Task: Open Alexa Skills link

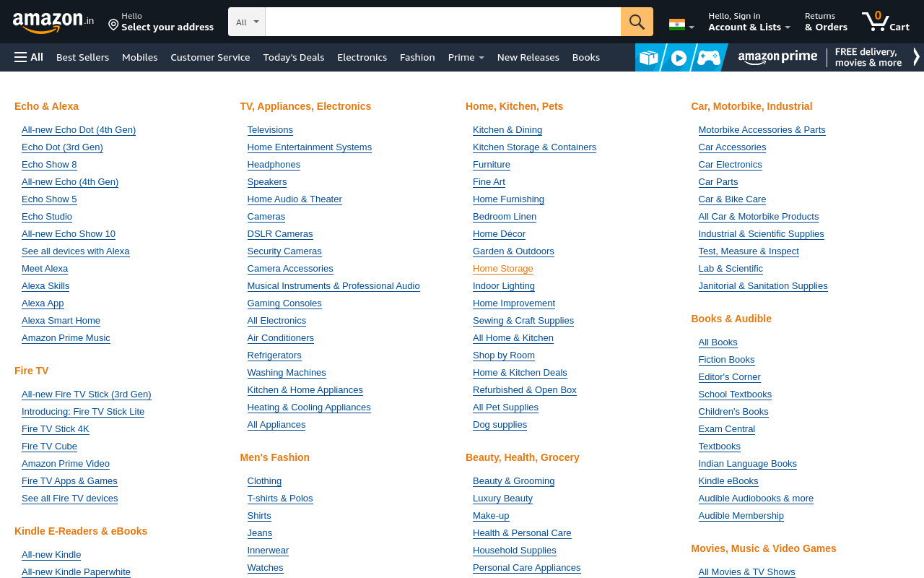Action: [x=45, y=286]
